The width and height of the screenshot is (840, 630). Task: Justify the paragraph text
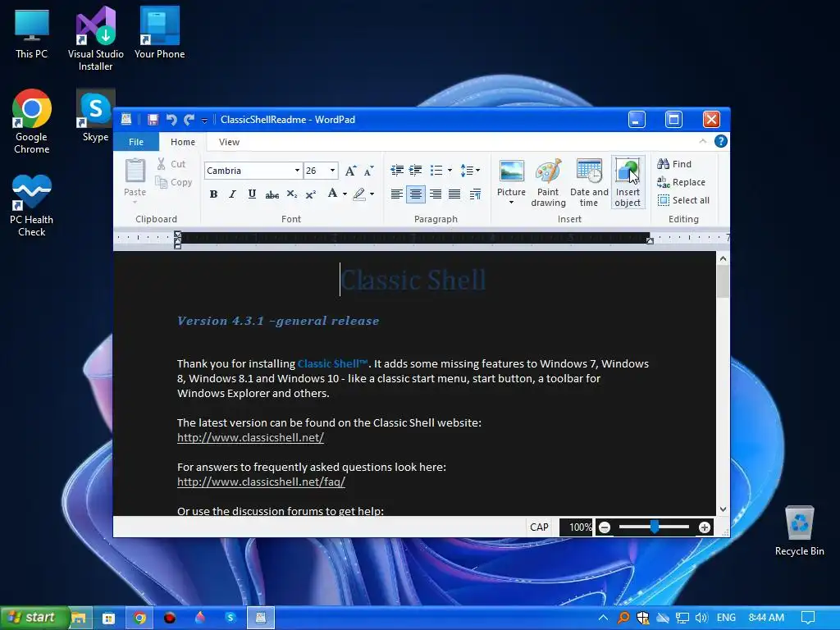(x=454, y=194)
